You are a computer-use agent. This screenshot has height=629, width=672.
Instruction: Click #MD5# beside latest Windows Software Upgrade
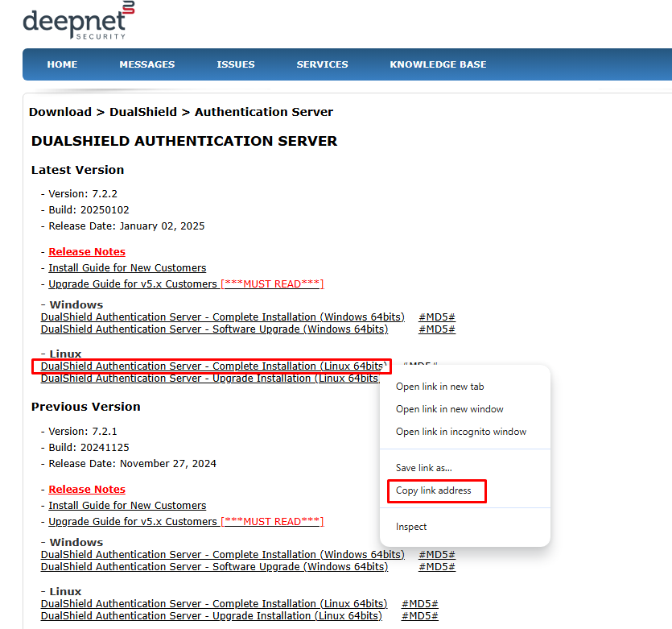(436, 329)
